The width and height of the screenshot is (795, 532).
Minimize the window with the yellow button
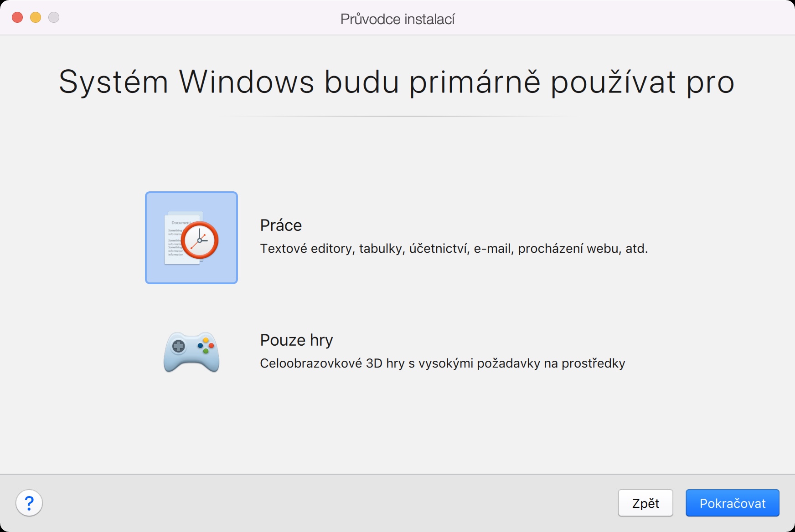36,17
